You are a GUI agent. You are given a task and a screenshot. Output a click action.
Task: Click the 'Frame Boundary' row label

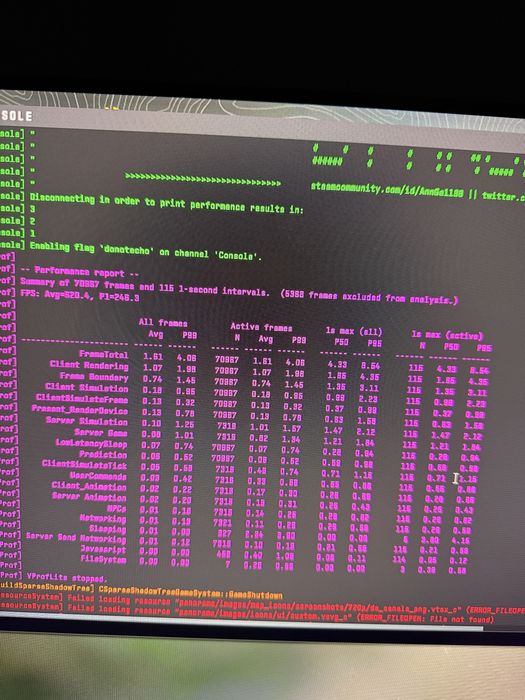point(94,376)
